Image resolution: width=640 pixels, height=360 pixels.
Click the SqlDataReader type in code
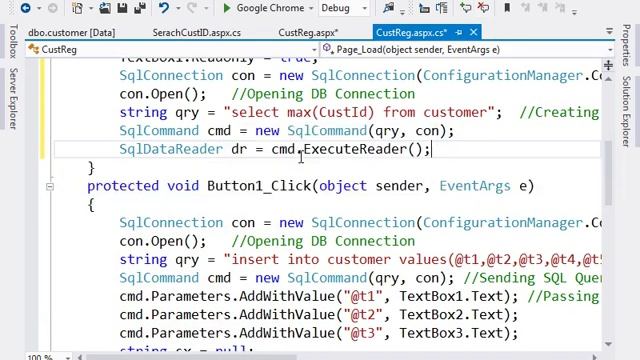(x=171, y=149)
